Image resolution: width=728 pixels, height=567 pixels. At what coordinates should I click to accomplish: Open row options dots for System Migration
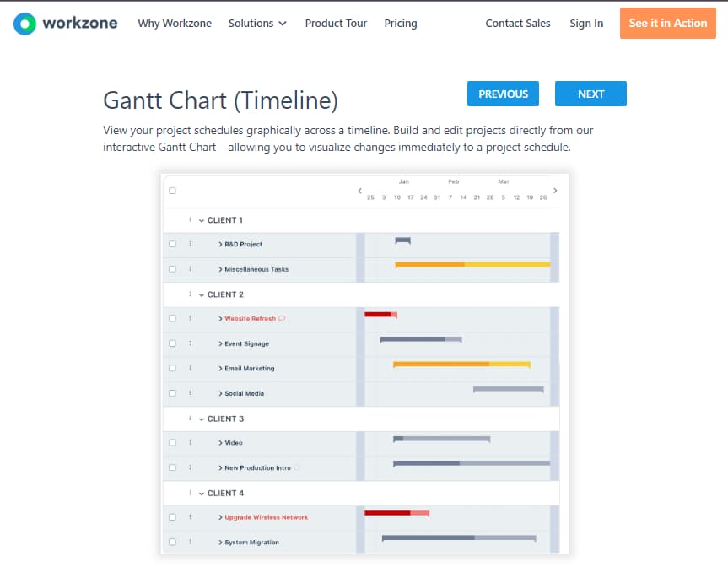190,542
